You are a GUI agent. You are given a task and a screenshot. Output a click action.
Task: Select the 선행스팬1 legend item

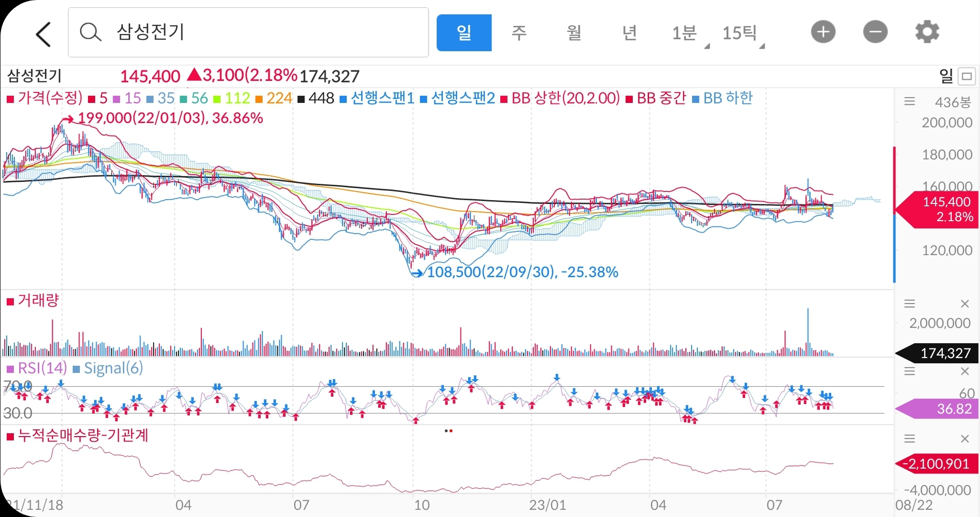click(x=377, y=98)
